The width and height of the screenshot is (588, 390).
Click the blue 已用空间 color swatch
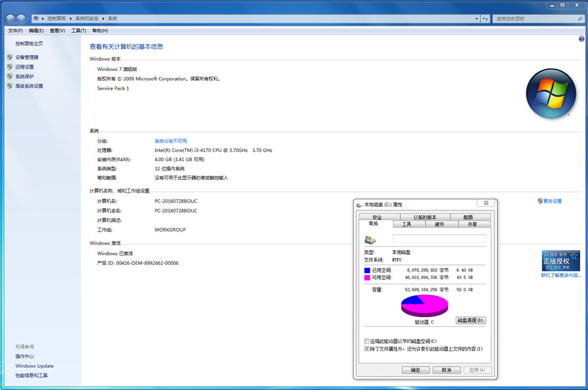367,270
